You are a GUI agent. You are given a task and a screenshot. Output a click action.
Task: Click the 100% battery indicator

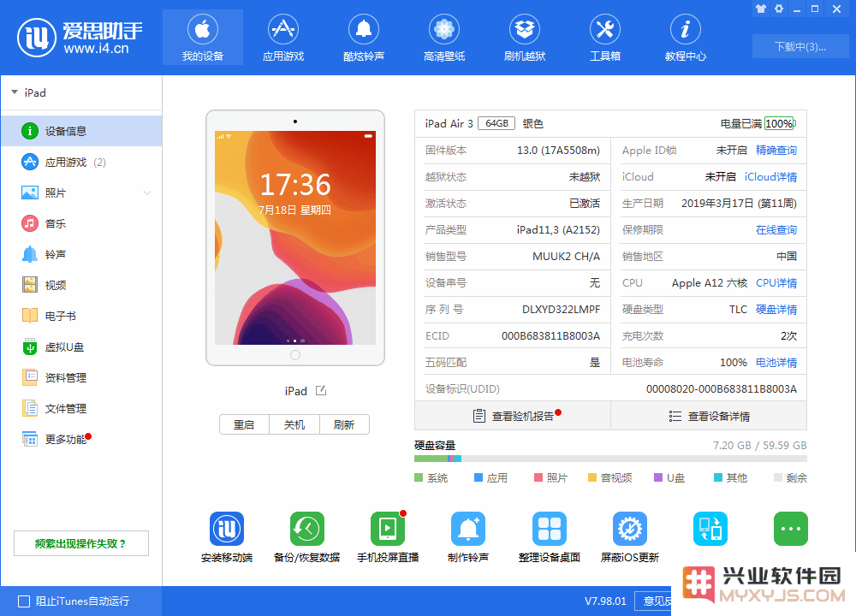[x=780, y=123]
